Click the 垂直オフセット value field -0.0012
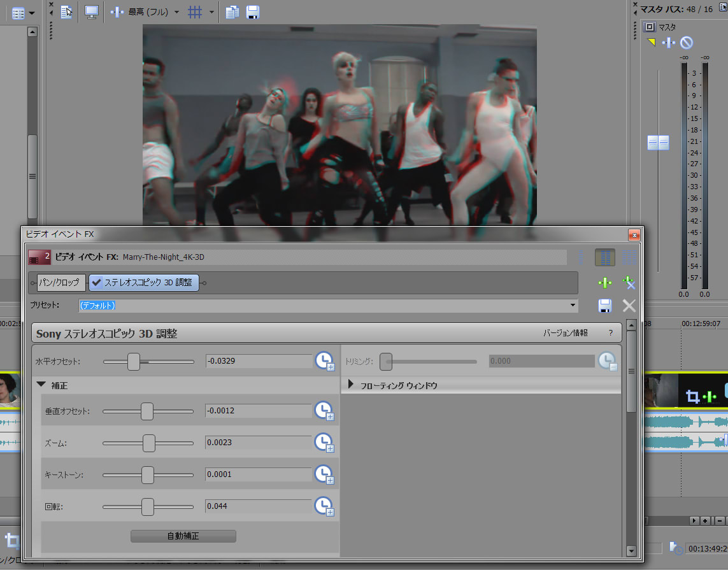The height and width of the screenshot is (570, 728). pos(259,410)
